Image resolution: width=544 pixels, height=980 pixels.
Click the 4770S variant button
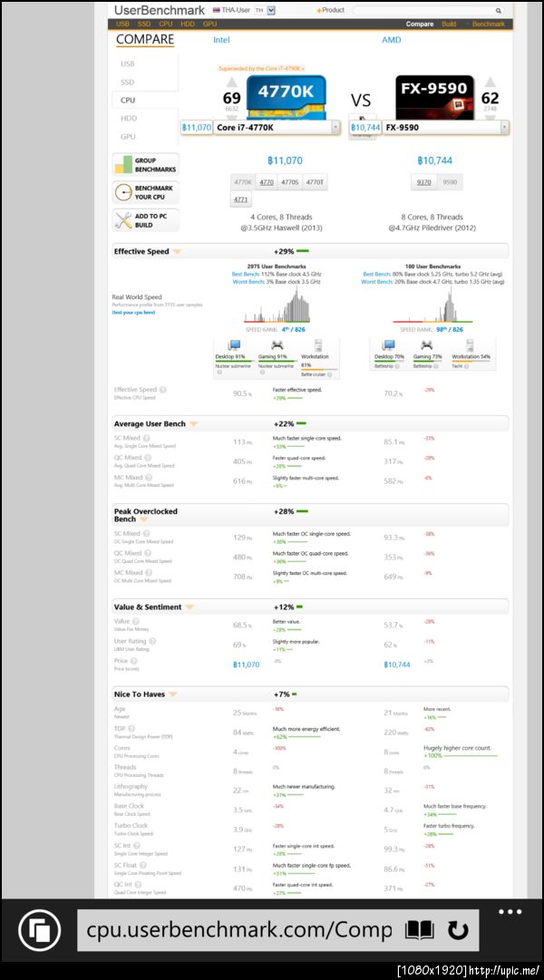pos(289,182)
